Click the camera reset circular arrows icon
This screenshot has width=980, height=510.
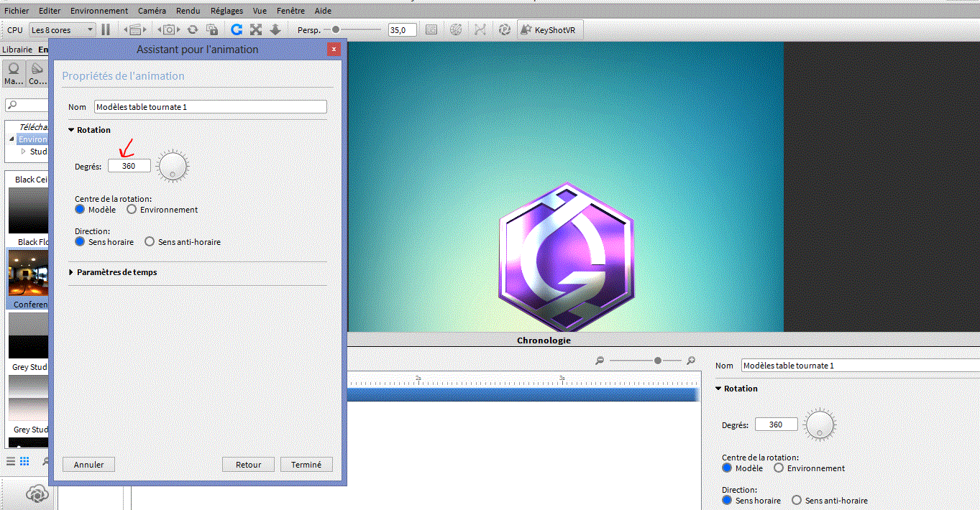click(193, 29)
